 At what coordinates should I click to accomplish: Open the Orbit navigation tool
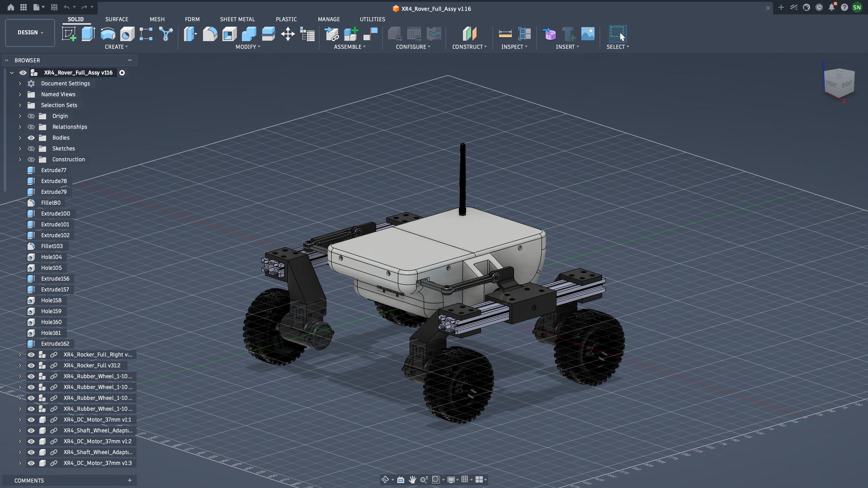click(385, 479)
